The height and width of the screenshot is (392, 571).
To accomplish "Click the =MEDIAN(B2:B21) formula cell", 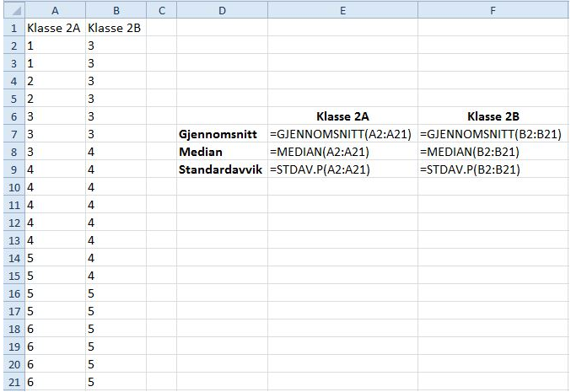I will click(x=492, y=153).
